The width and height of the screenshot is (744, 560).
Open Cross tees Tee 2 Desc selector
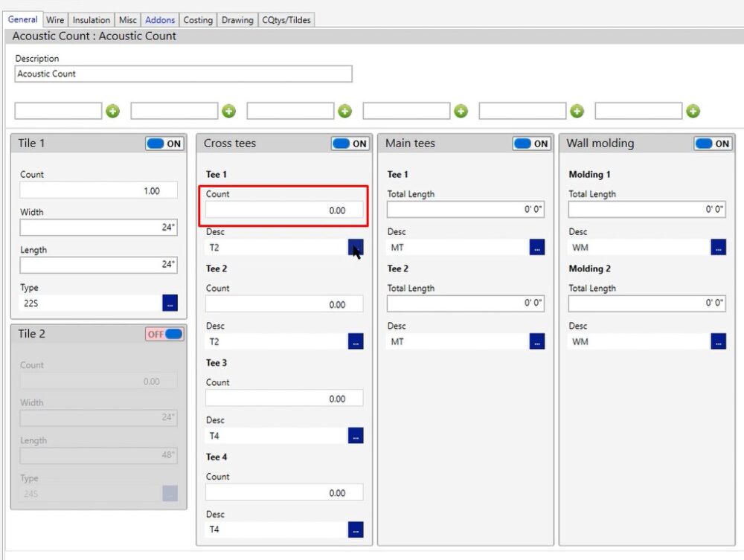coord(356,341)
